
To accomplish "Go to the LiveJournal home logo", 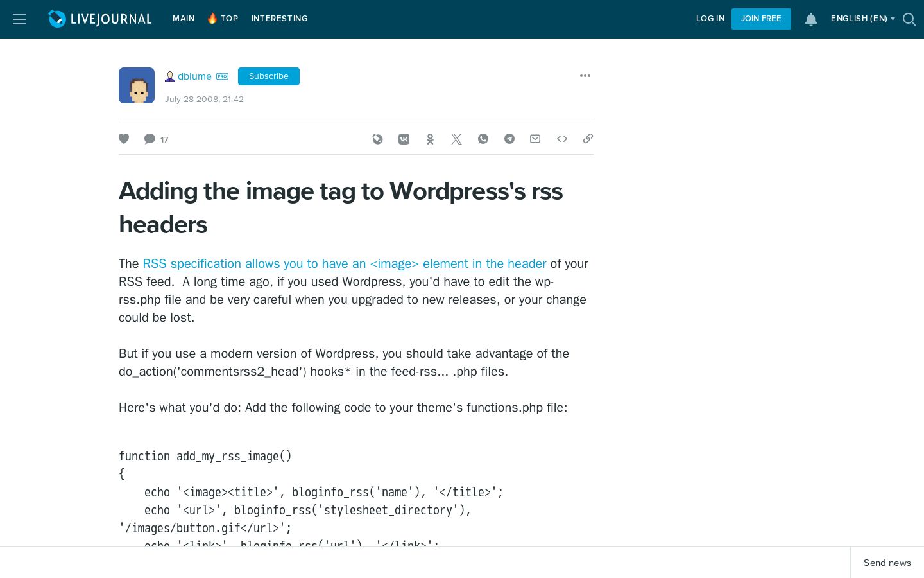I will click(100, 19).
